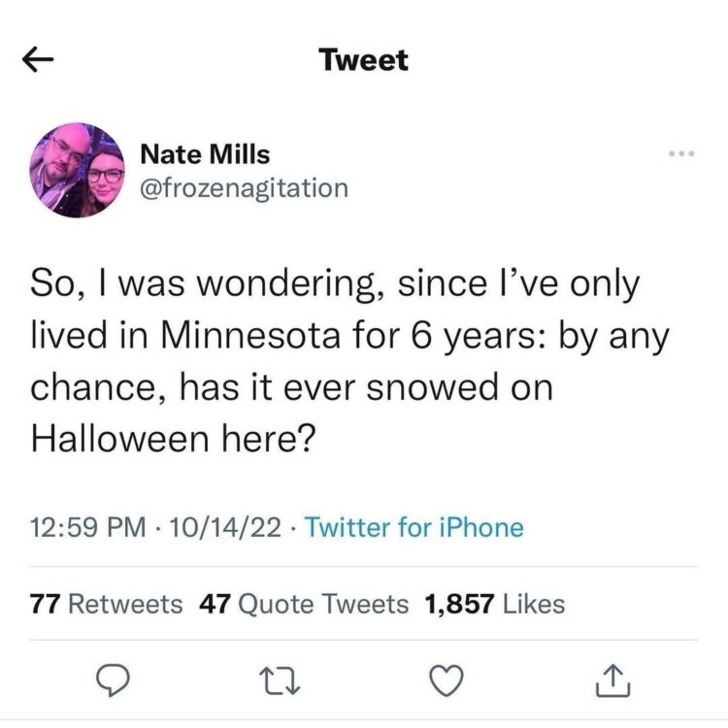The width and height of the screenshot is (728, 728).
Task: View the 47 Quote Tweets list
Action: click(304, 604)
